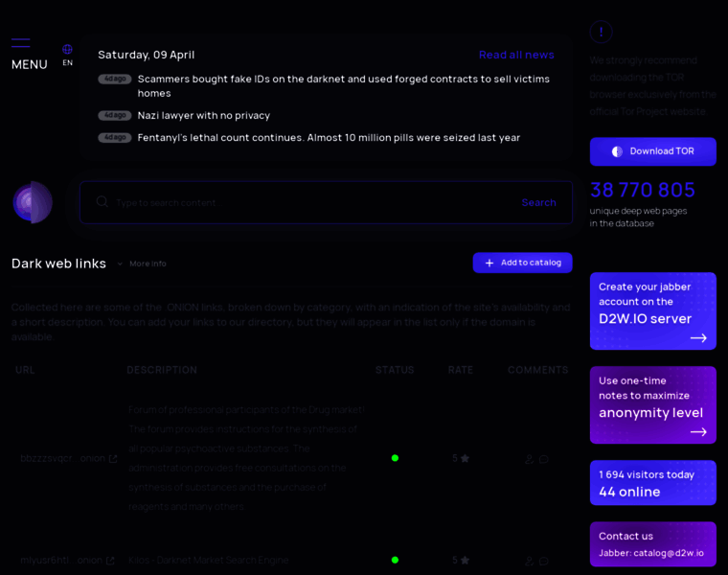Click the Contact us Jabber card
The image size is (728, 575).
point(652,544)
